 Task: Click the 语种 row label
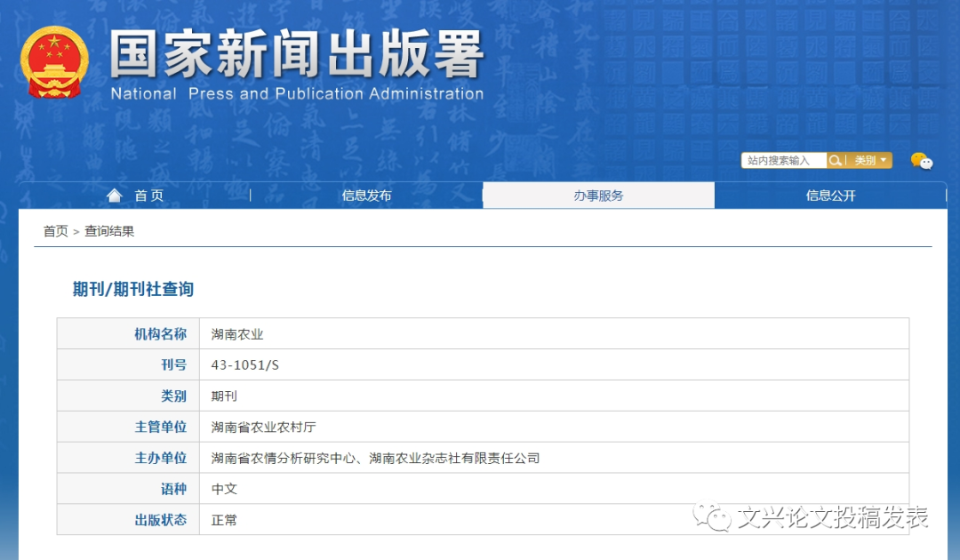pyautogui.click(x=173, y=489)
